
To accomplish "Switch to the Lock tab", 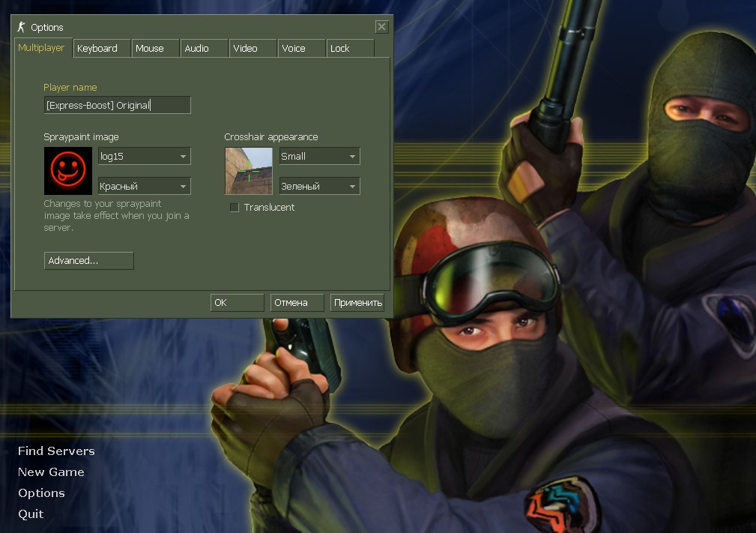I will (x=350, y=48).
